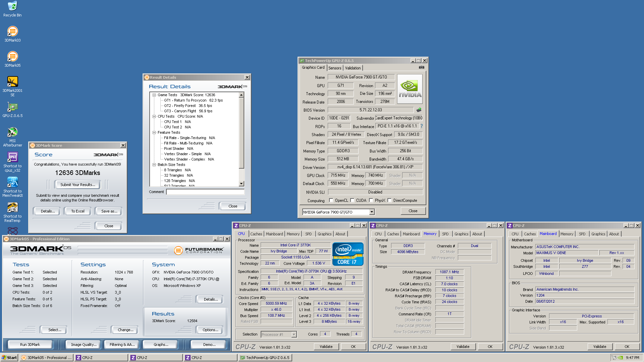Open CPU tab in CPU-Z Memory window

(x=378, y=234)
